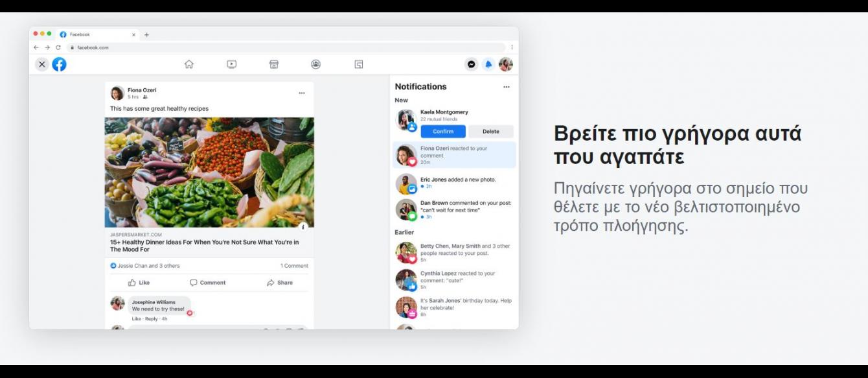The image size is (868, 378).
Task: Delete Kaela Montgomery's friend request
Action: click(490, 132)
